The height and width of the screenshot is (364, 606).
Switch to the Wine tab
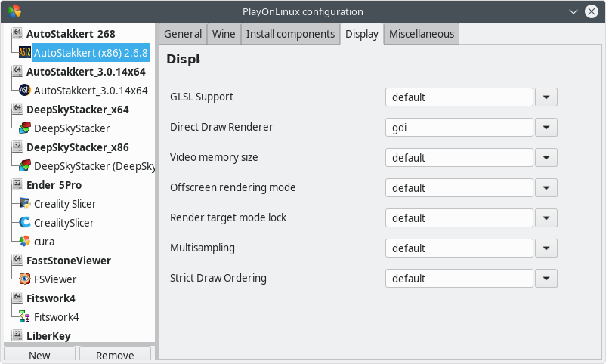pos(224,34)
